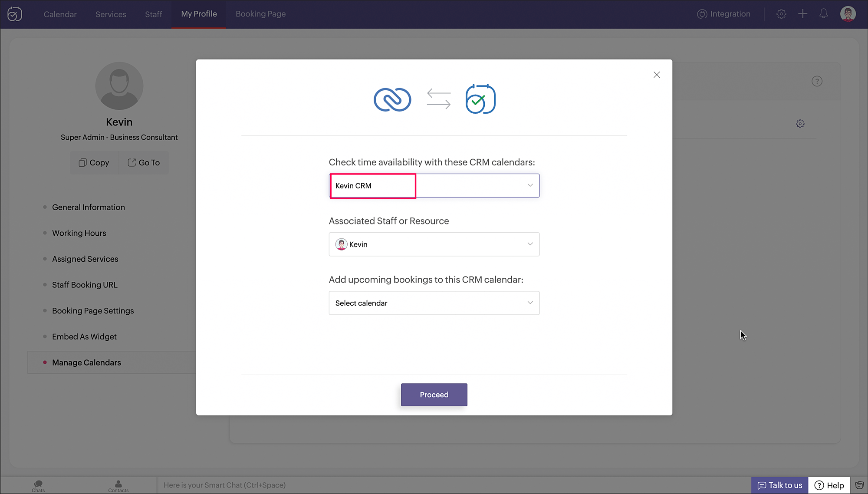Image resolution: width=868 pixels, height=494 pixels.
Task: Open Contacts in bottom bar
Action: click(x=118, y=486)
